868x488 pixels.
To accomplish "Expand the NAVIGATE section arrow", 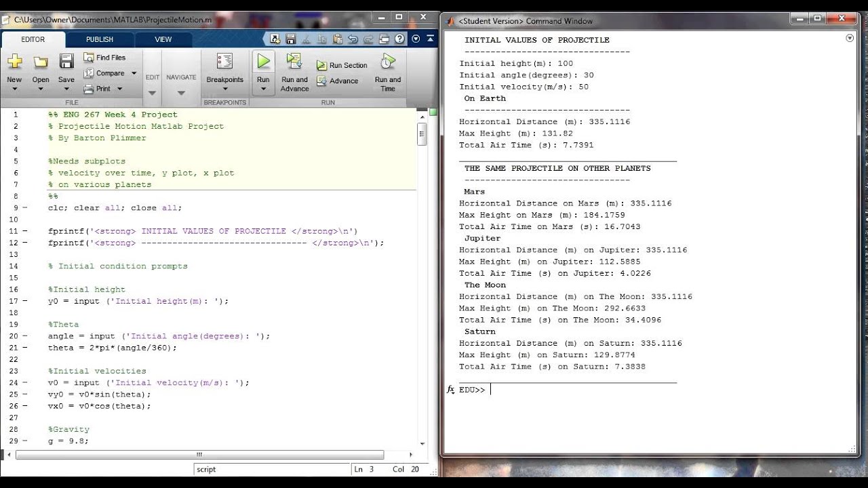I will pos(181,93).
